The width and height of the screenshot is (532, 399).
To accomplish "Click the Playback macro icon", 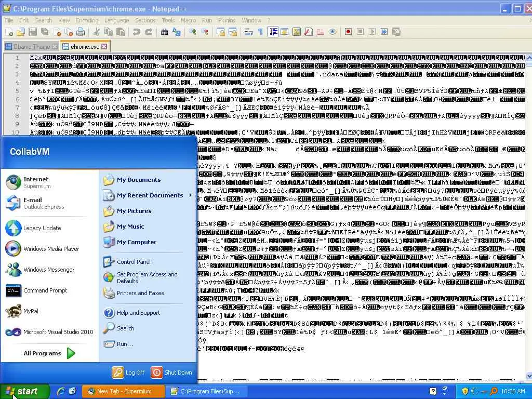I will [372, 32].
